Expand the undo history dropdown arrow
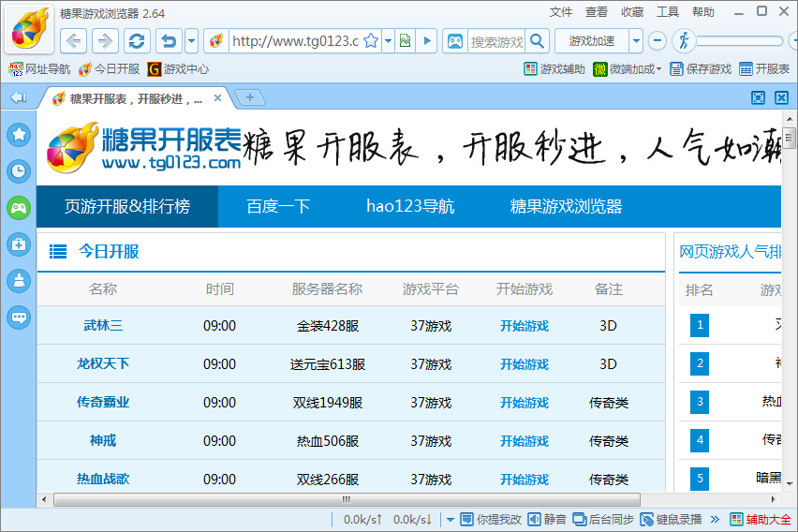Viewport: 798px width, 532px height. [x=191, y=41]
